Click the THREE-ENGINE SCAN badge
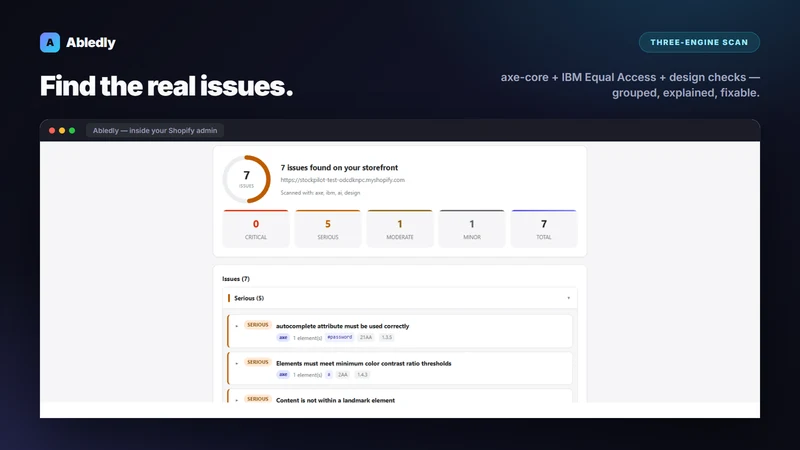Image resolution: width=800 pixels, height=450 pixels. (x=699, y=42)
